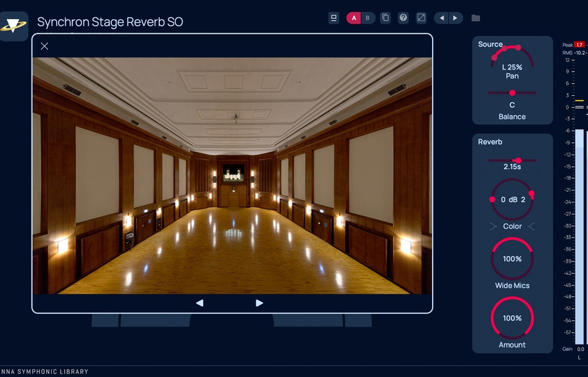This screenshot has width=588, height=377.
Task: Select preset slot A
Action: click(x=353, y=18)
